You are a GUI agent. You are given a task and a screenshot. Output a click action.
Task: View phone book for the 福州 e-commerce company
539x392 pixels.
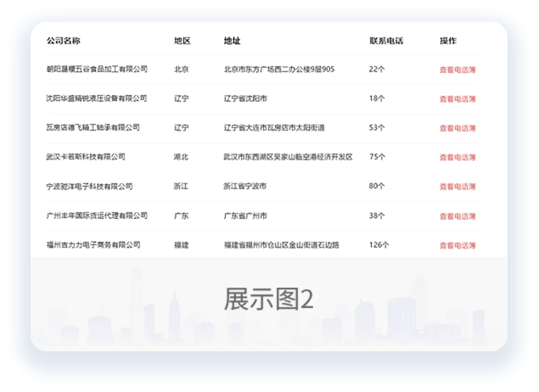457,245
